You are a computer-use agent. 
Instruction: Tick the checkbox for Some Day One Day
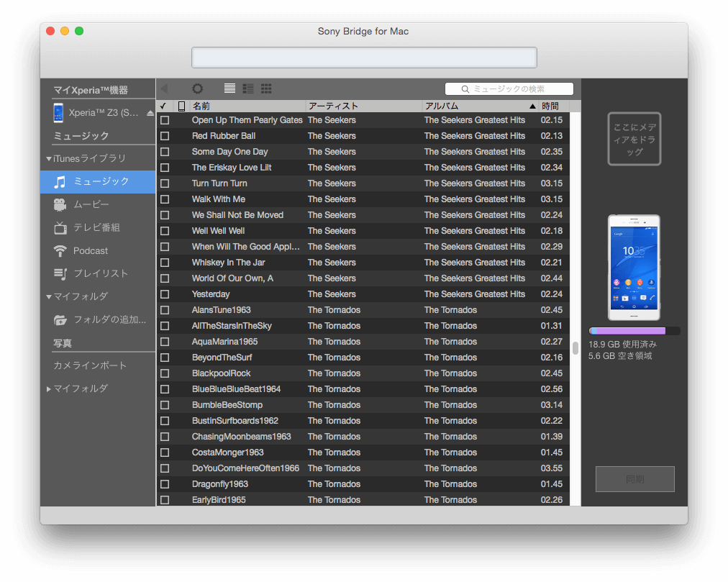(x=165, y=152)
